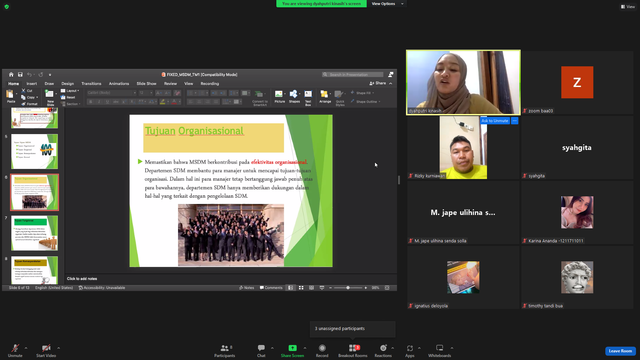Click the Home icon in PowerPoint title bar
The width and height of the screenshot is (640, 360).
[x=11, y=75]
